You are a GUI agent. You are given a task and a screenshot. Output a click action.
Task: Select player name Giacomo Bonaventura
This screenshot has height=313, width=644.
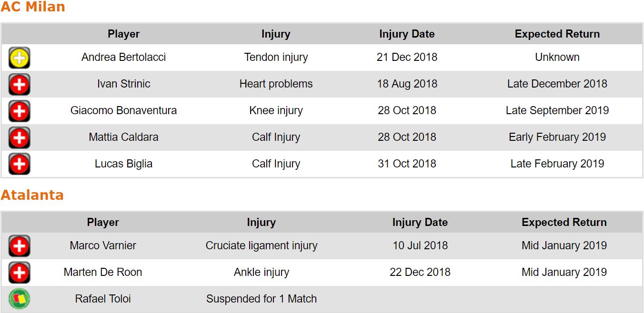[123, 111]
